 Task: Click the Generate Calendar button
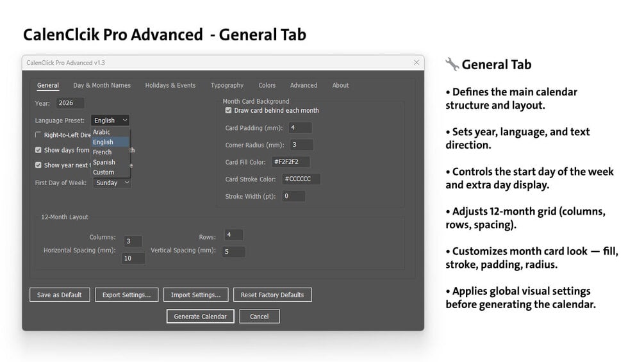click(200, 317)
